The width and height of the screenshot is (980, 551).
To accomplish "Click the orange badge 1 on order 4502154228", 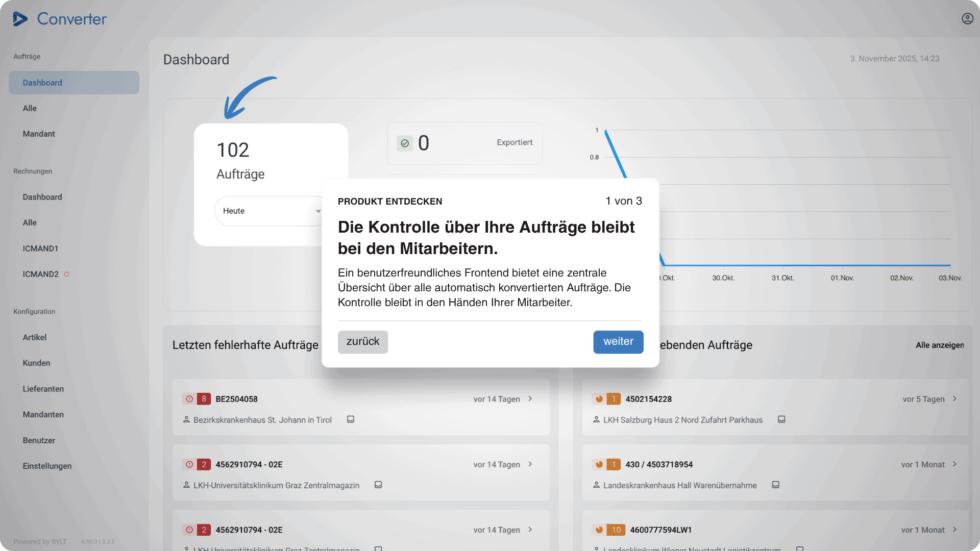I will tap(614, 399).
